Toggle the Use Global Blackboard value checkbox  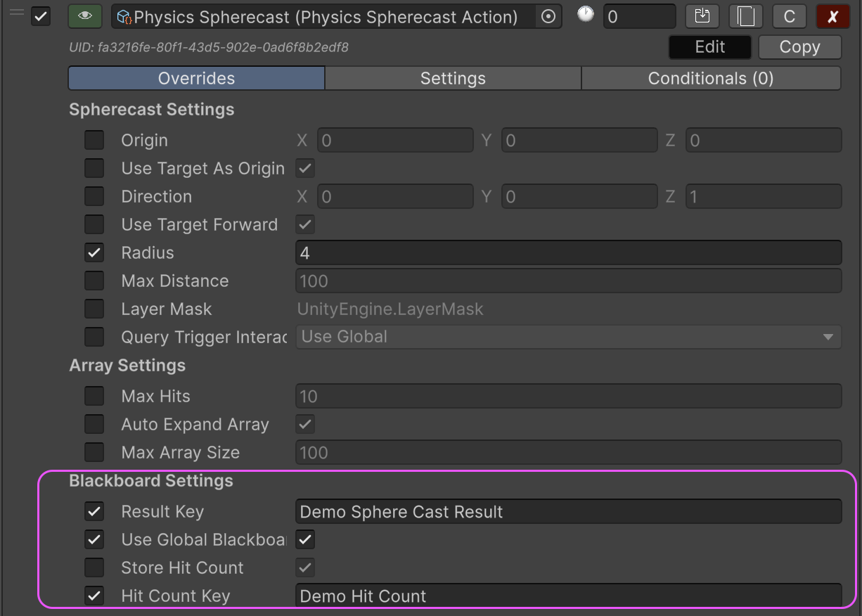coord(305,539)
